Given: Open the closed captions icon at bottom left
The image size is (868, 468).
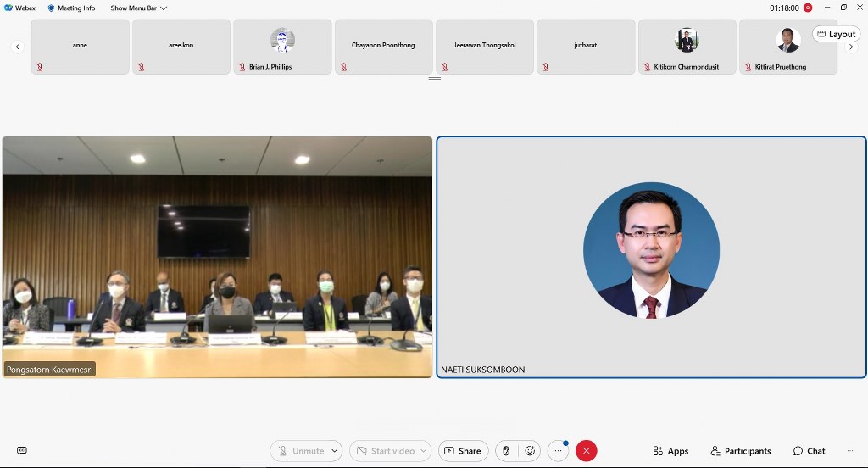Looking at the screenshot, I should tap(22, 451).
